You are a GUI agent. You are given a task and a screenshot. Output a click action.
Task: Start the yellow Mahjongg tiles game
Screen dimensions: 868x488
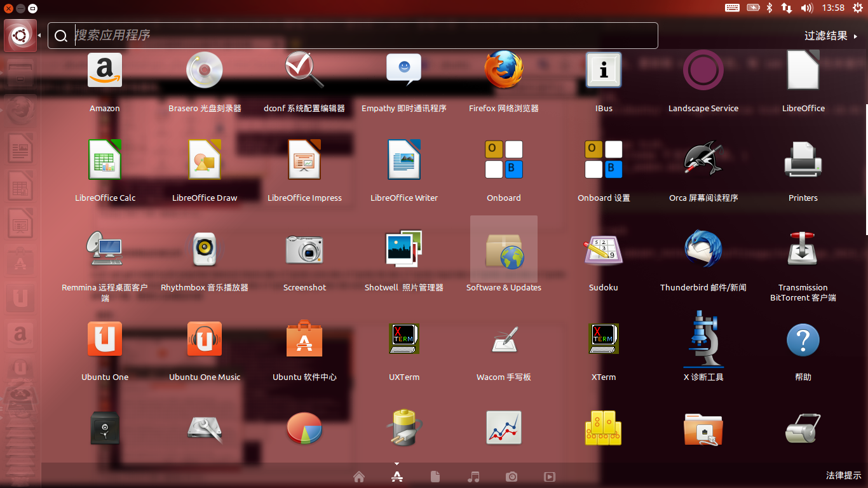coord(604,428)
